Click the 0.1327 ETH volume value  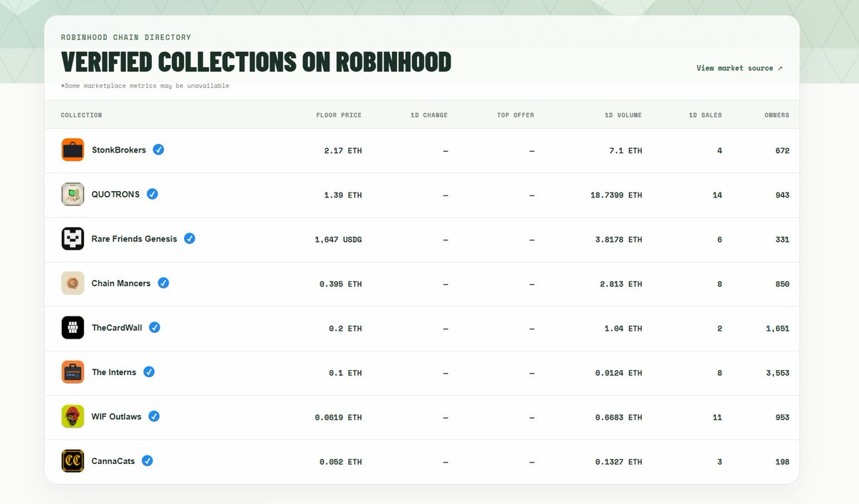pyautogui.click(x=618, y=461)
